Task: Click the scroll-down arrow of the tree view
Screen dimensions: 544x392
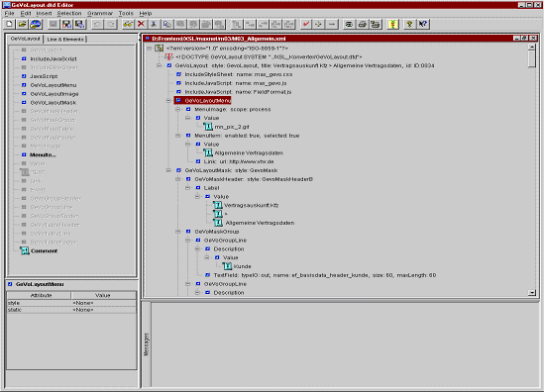Action: click(532, 293)
